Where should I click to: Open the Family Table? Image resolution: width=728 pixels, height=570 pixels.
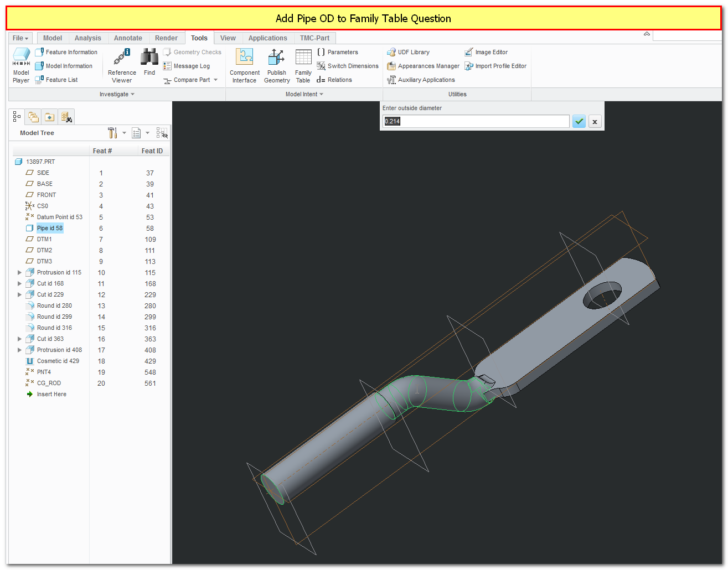[x=303, y=65]
